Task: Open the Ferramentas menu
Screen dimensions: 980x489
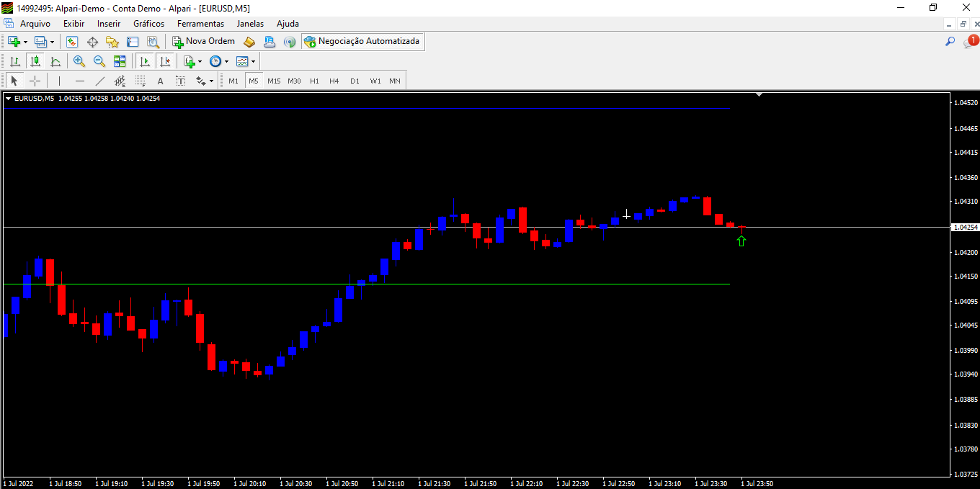Action: point(200,24)
